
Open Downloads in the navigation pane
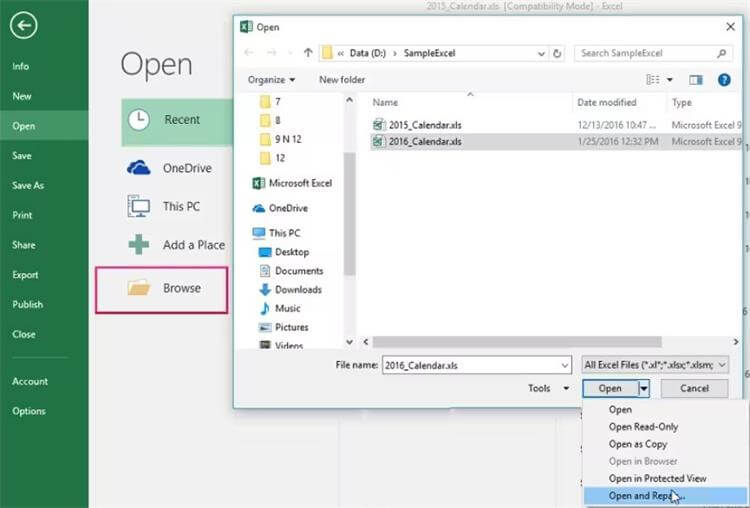(290, 289)
